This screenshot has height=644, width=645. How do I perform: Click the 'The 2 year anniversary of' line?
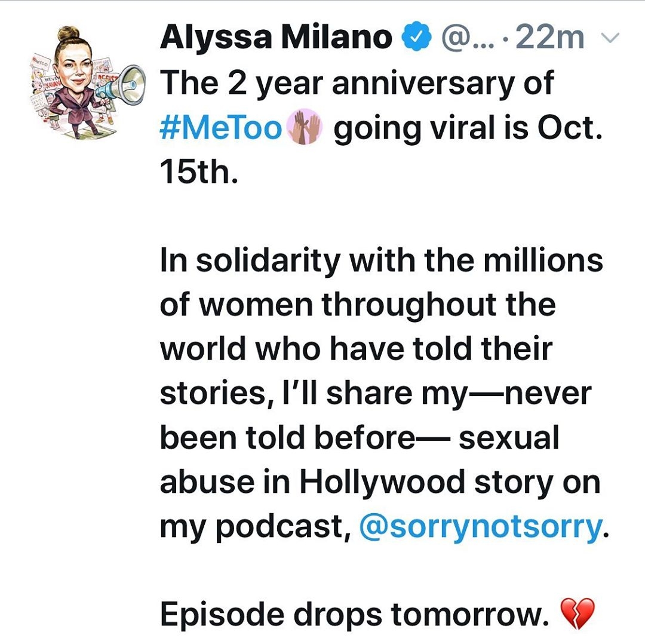click(357, 83)
